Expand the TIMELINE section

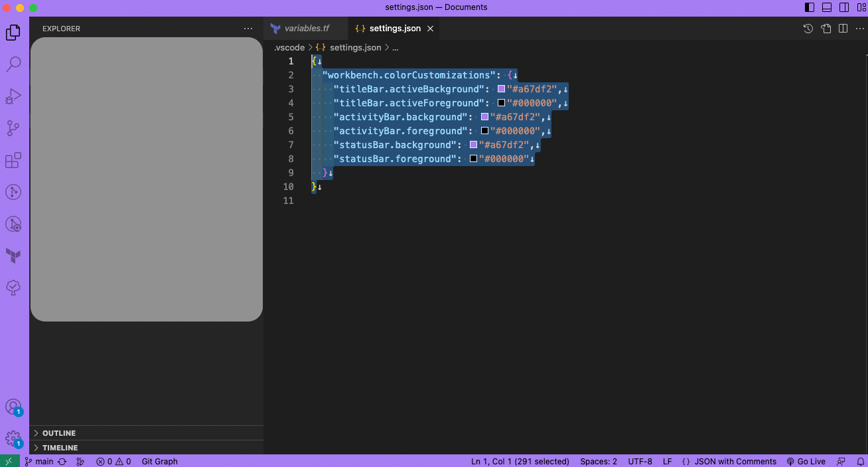click(147, 448)
